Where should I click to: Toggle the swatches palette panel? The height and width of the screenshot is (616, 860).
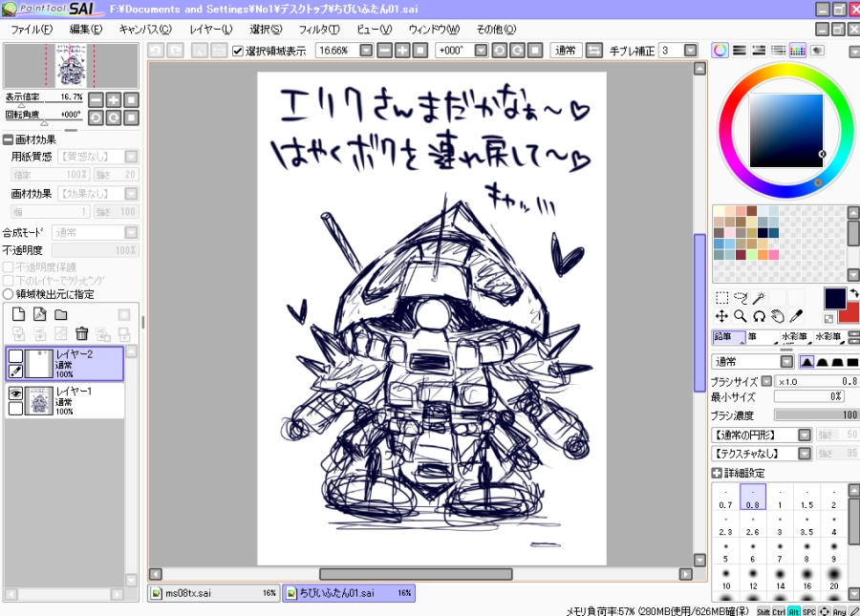pos(798,51)
